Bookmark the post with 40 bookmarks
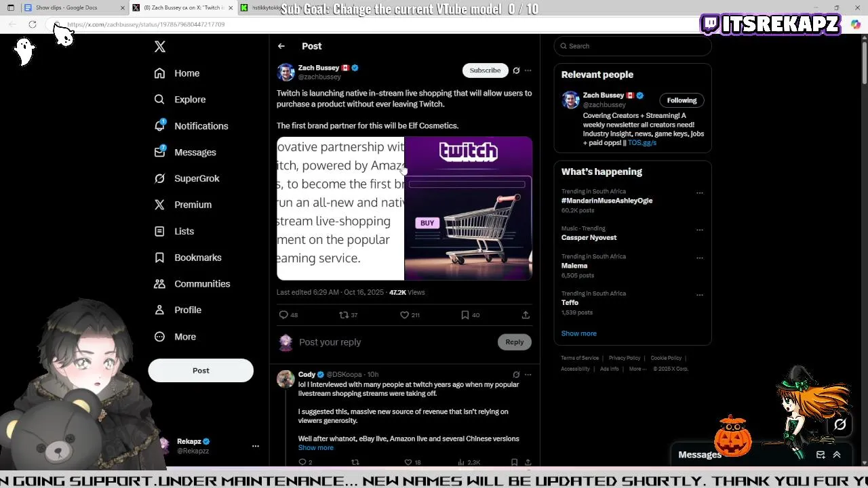868x488 pixels. (465, 315)
